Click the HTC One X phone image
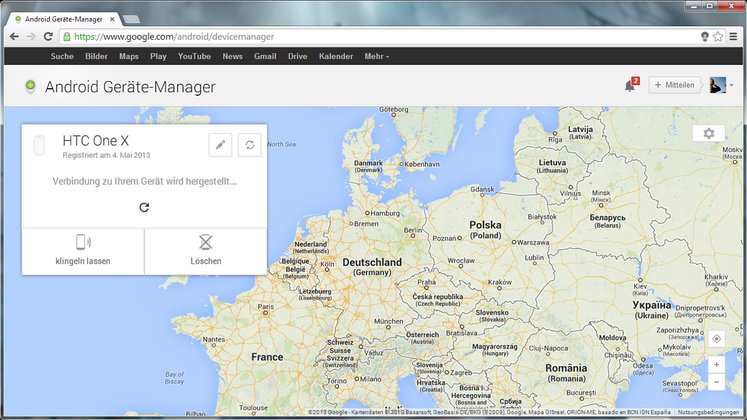 tap(39, 146)
